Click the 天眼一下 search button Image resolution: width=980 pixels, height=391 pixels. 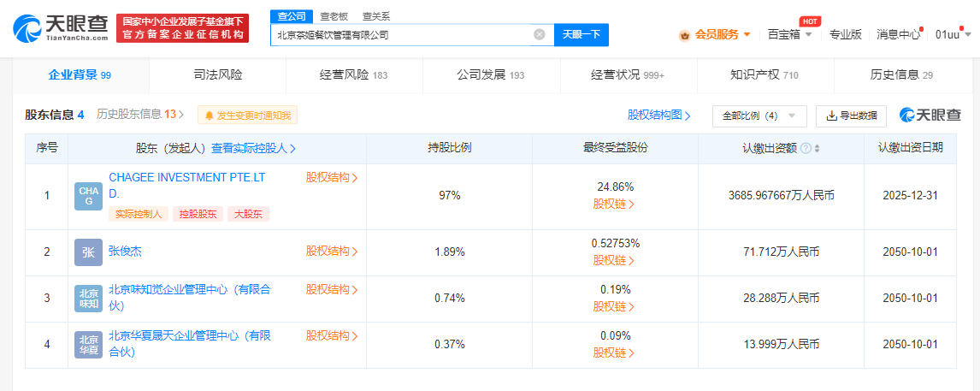coord(582,34)
